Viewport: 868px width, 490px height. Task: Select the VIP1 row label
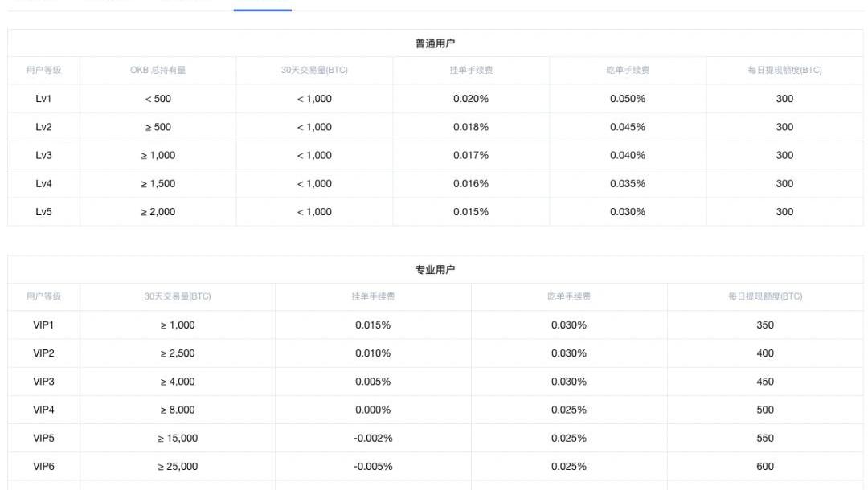(43, 325)
